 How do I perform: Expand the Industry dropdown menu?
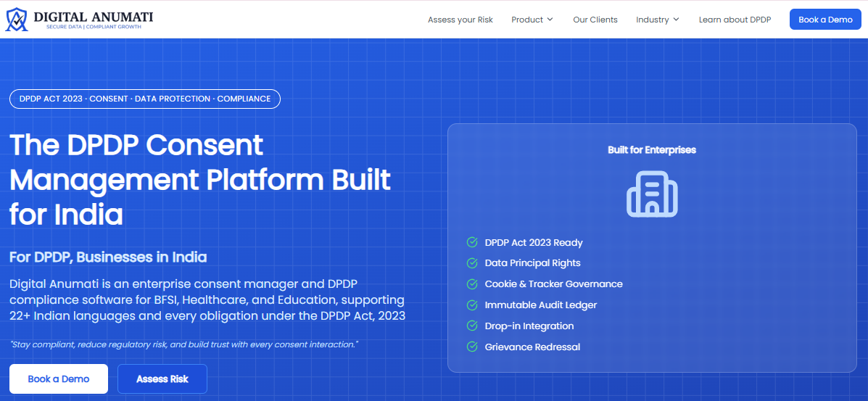click(658, 20)
